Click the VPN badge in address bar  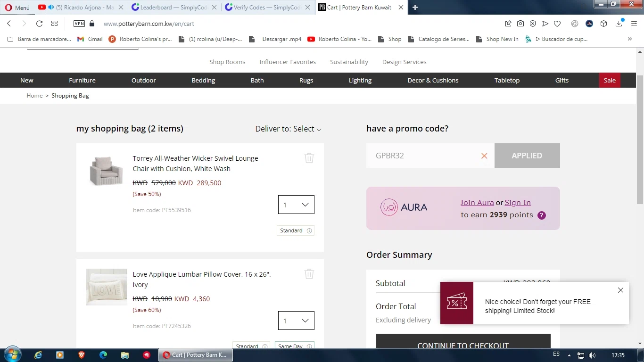(x=79, y=24)
